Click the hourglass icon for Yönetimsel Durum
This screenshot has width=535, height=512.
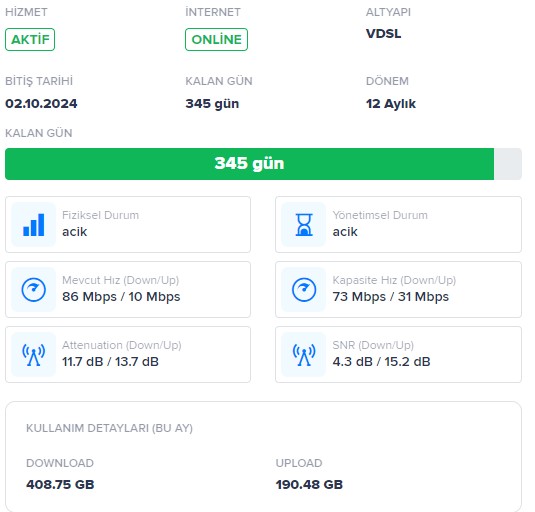coord(304,224)
